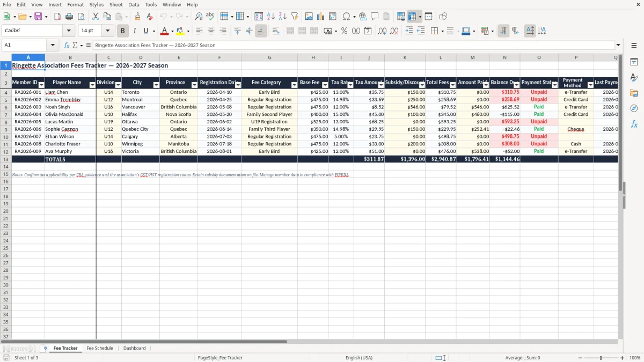Switch to the Dashboard sheet tab
The image size is (644, 362).
tap(134, 348)
